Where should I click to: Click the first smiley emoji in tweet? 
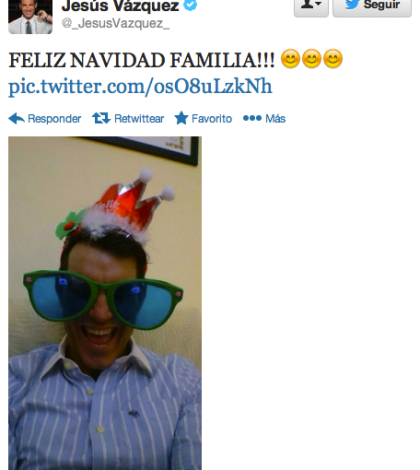[x=290, y=59]
